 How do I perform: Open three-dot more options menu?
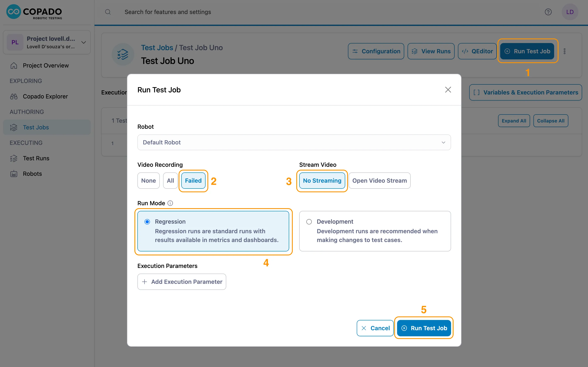564,51
